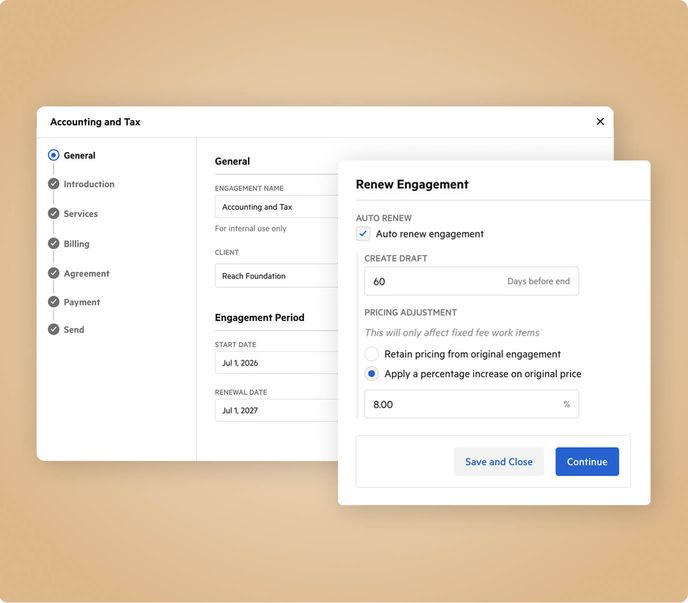Click the Billing step checkmark icon

tap(54, 243)
